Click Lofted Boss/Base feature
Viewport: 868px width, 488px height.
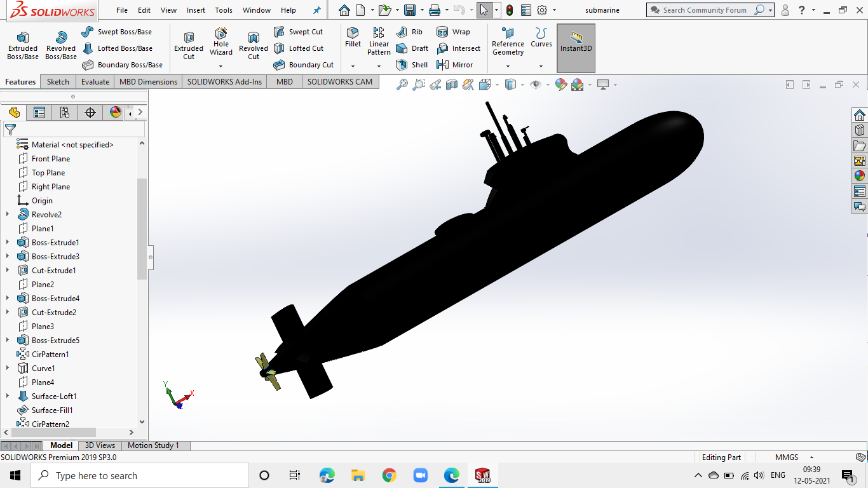point(117,48)
